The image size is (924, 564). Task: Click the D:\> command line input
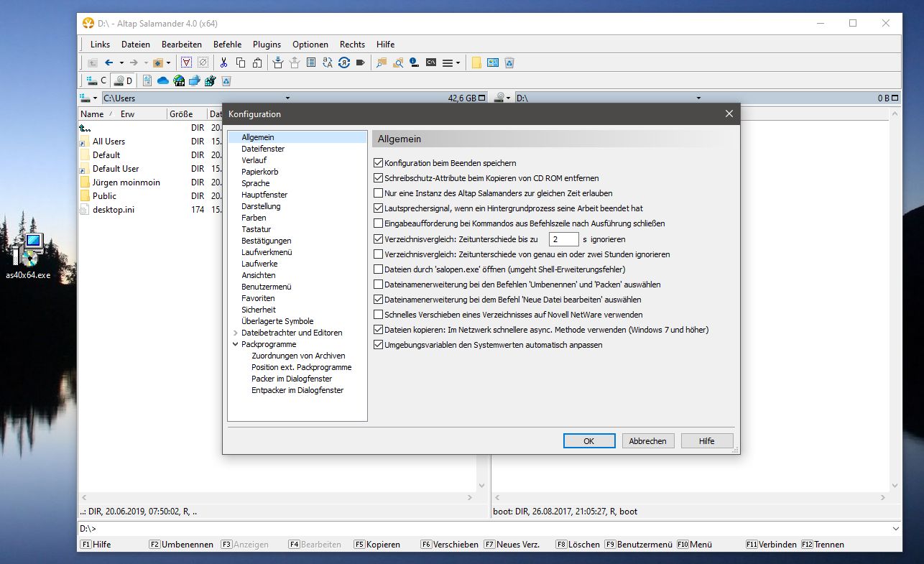pos(489,529)
